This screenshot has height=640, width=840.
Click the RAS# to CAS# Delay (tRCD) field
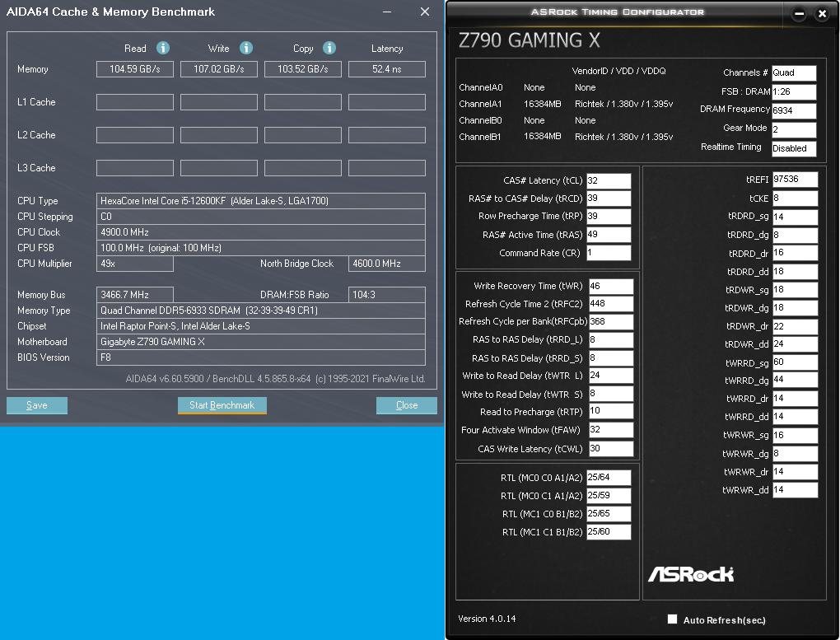point(609,199)
